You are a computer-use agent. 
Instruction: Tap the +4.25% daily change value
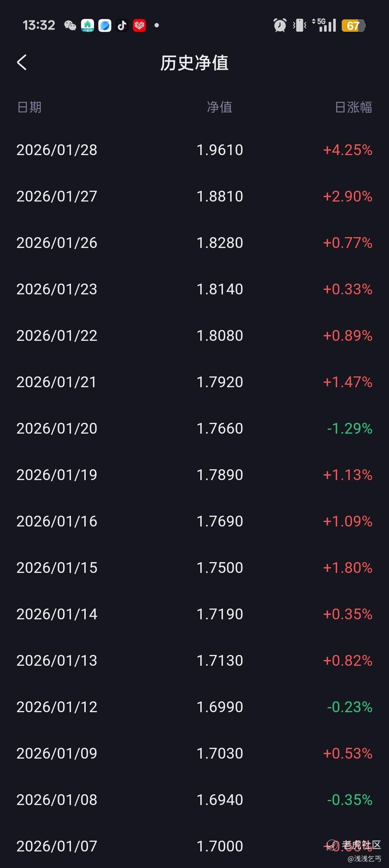(348, 150)
